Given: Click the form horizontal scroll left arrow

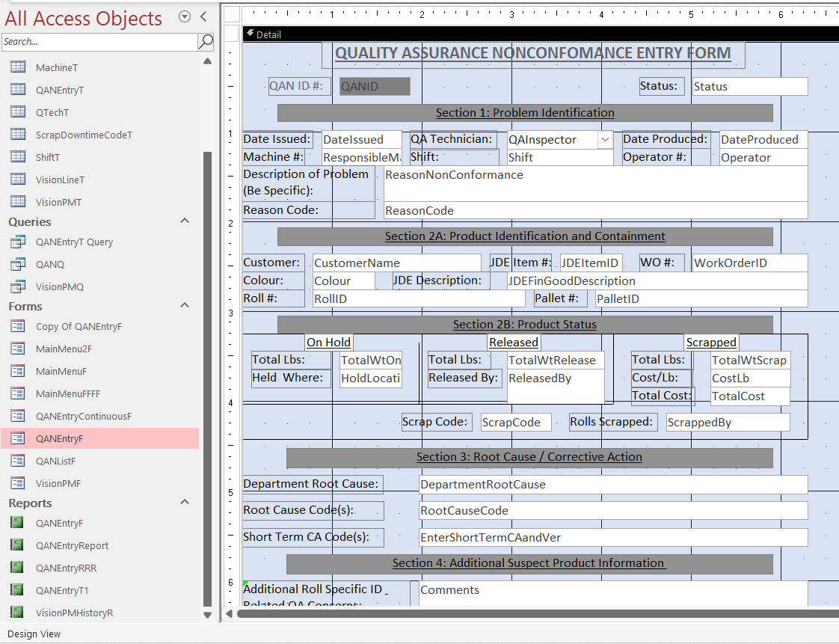Looking at the screenshot, I should pos(229,613).
